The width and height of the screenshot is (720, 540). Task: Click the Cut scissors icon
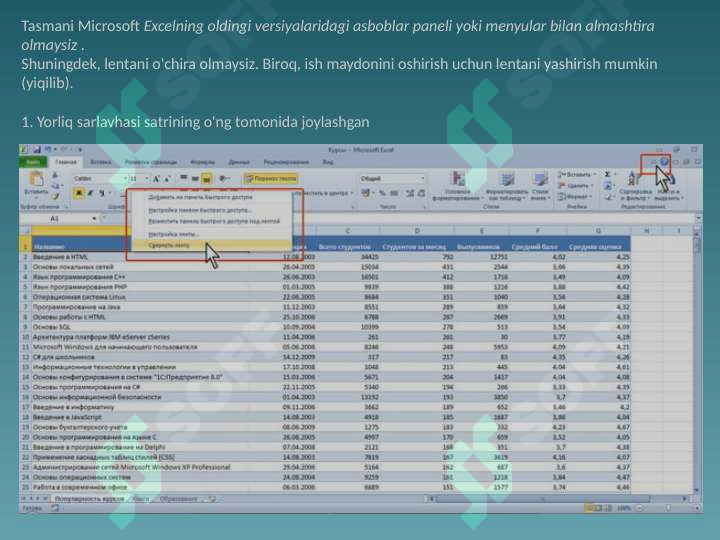(x=56, y=175)
